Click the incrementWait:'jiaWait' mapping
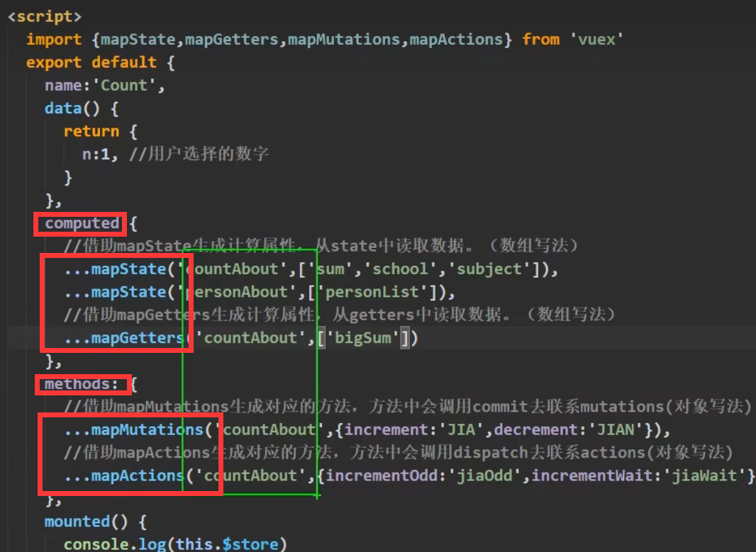756x552 pixels. click(638, 476)
